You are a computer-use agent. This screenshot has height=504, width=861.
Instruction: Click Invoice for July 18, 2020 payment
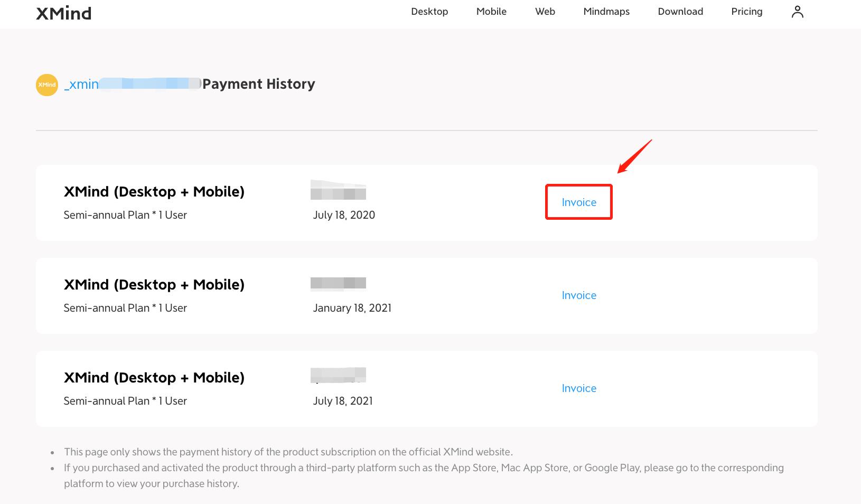(x=579, y=202)
